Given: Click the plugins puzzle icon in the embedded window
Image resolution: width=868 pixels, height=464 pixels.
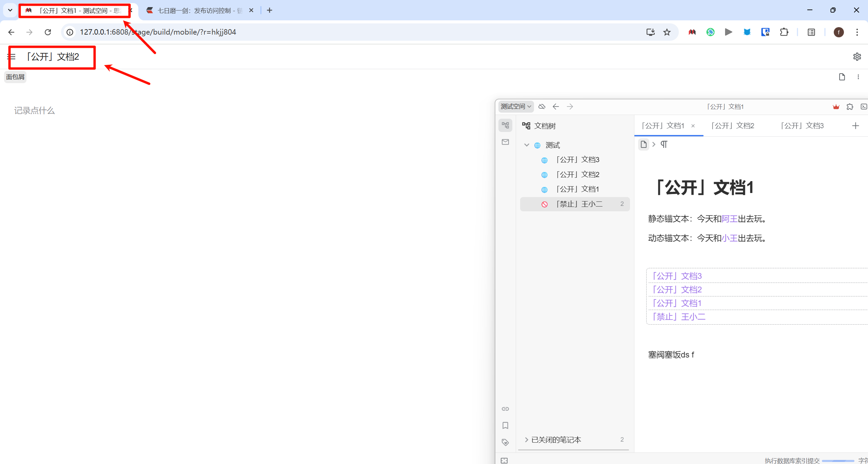Looking at the screenshot, I should point(850,107).
